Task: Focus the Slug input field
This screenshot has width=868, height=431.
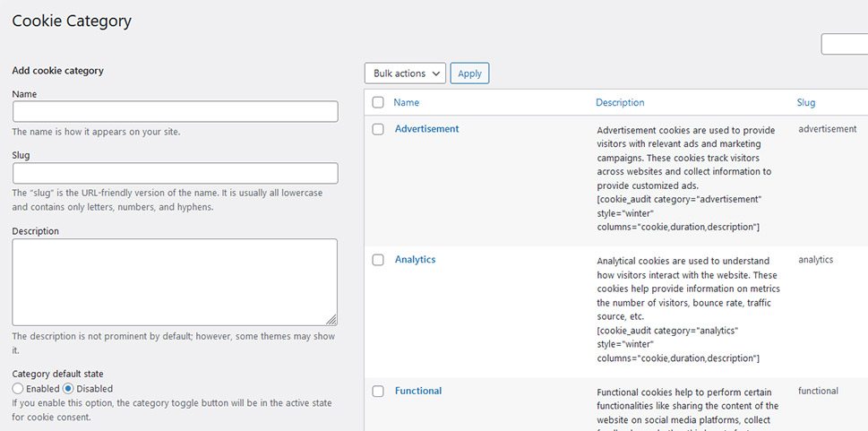Action: click(175, 173)
